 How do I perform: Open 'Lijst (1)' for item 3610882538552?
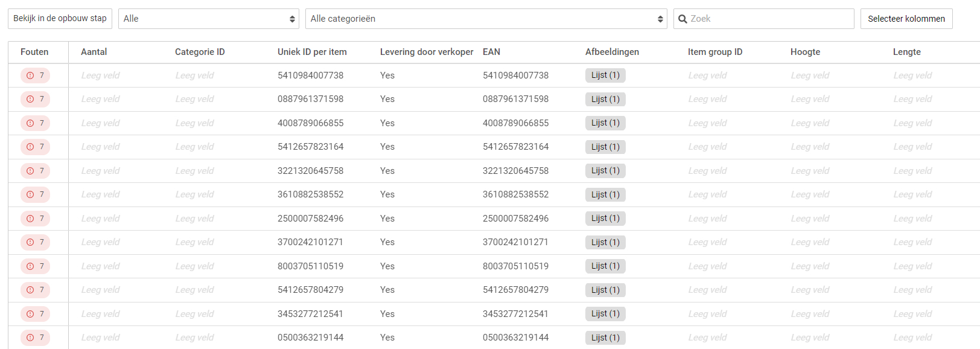click(605, 194)
